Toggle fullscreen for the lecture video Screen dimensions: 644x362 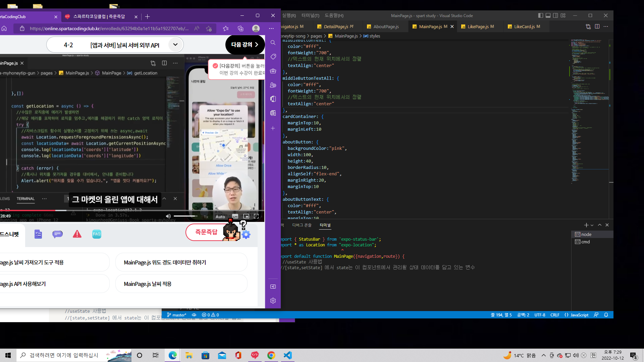(256, 216)
